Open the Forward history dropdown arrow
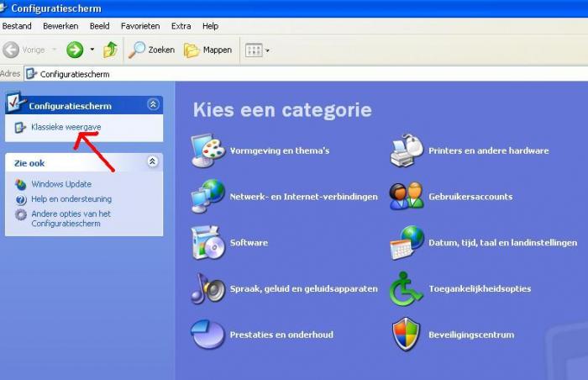The width and height of the screenshot is (588, 380). (x=92, y=50)
